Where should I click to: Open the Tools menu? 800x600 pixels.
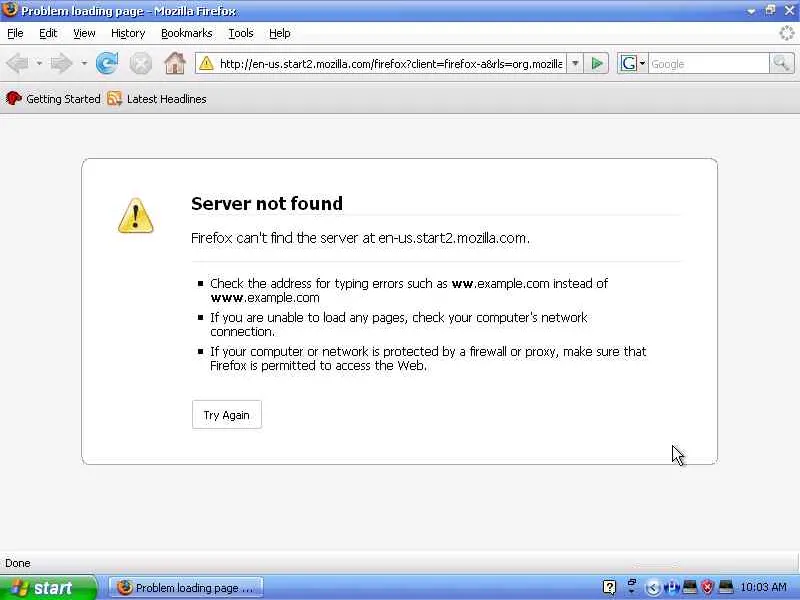(241, 33)
